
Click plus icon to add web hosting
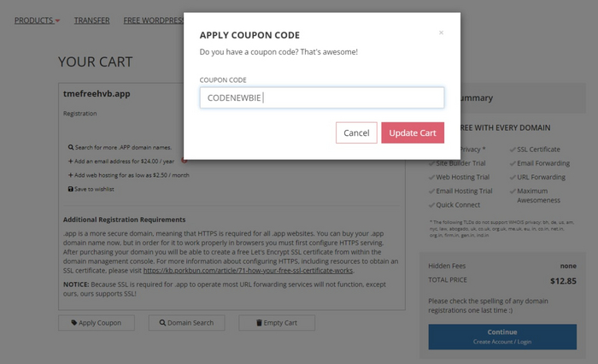tap(71, 175)
